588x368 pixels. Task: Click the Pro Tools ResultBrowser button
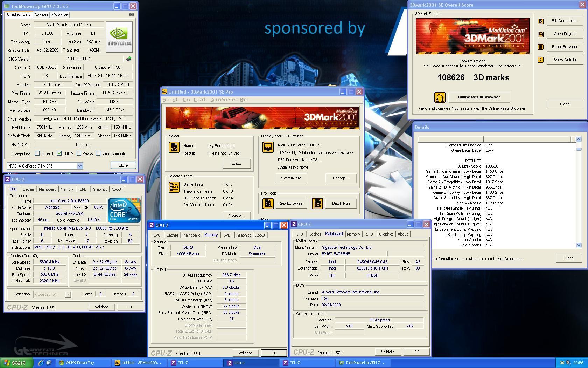coord(291,203)
